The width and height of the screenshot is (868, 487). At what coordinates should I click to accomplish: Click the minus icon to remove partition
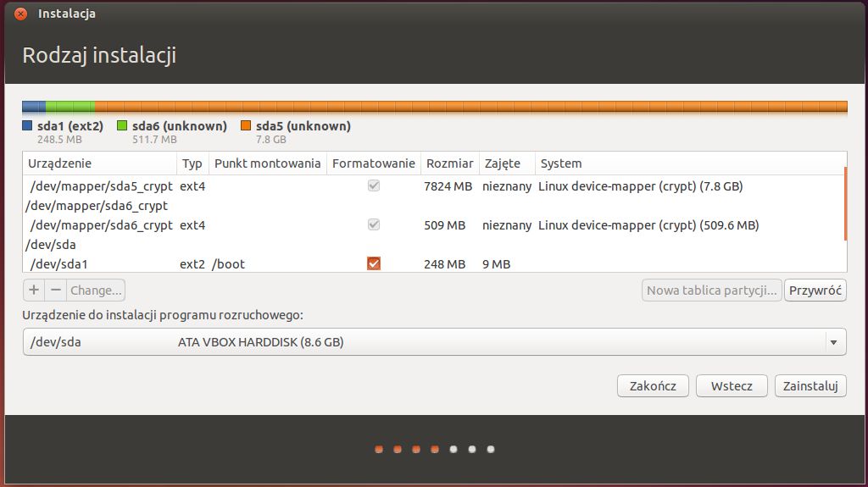[x=56, y=290]
